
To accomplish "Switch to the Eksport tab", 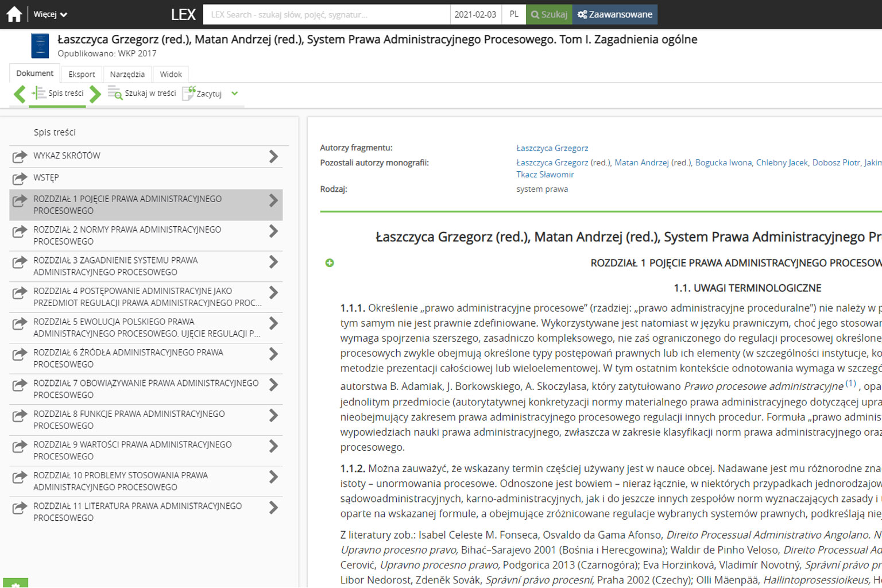I will point(82,74).
